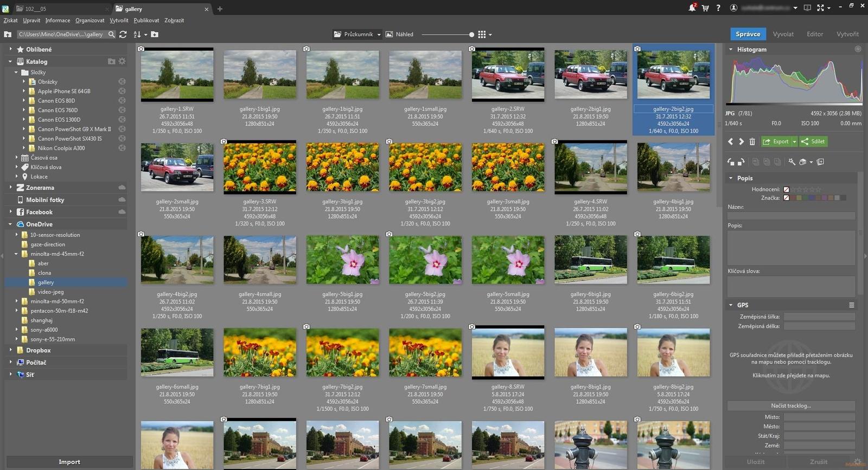The width and height of the screenshot is (868, 470).
Task: Click add folder icon in Katalog row
Action: 111,61
